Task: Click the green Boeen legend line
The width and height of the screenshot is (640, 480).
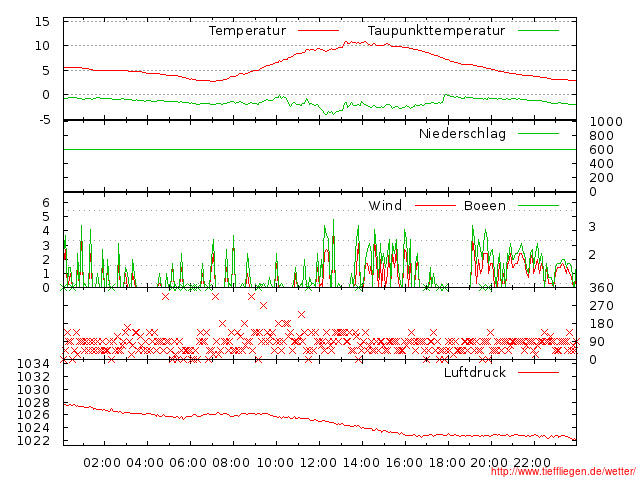Action: 538,206
